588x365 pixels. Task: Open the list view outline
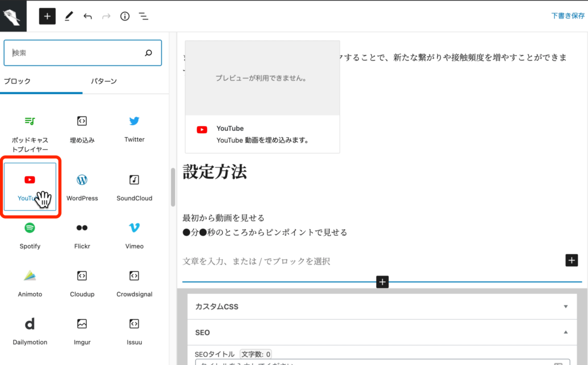tap(144, 16)
